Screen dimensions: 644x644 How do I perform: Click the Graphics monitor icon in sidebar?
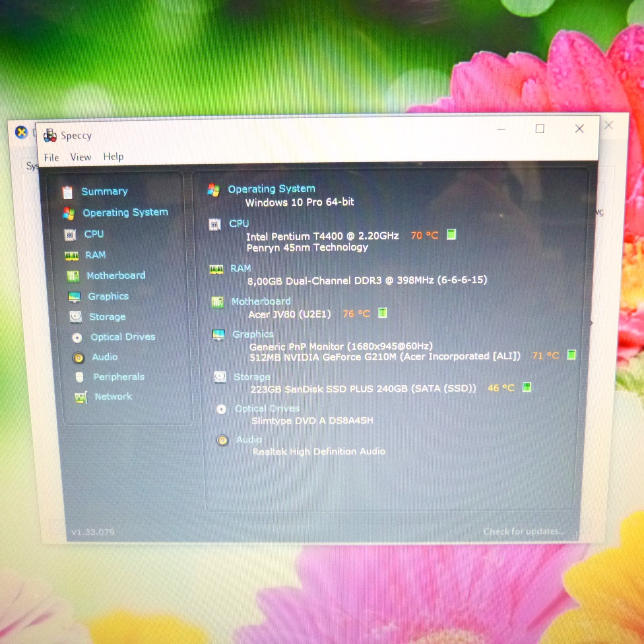point(74,297)
